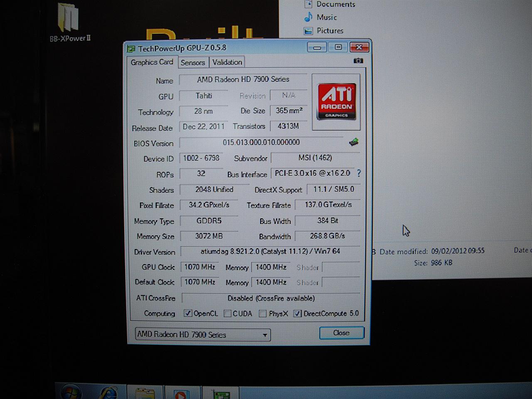Click the Bus Interface question mark
The image size is (532, 399).
tap(359, 173)
